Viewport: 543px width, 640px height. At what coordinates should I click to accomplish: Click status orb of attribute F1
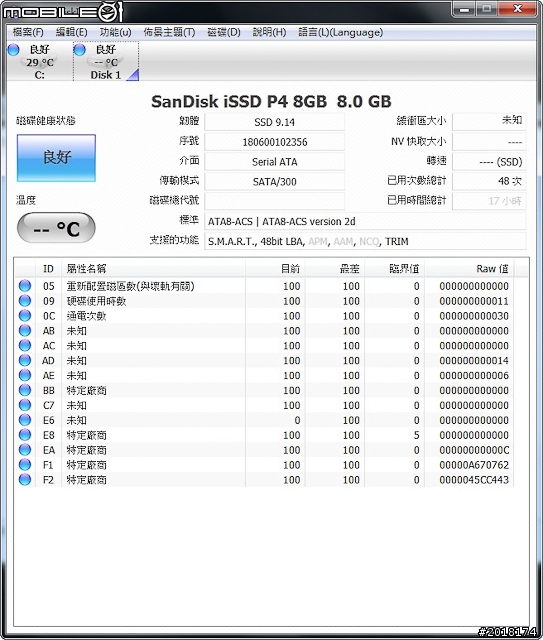pyautogui.click(x=25, y=464)
